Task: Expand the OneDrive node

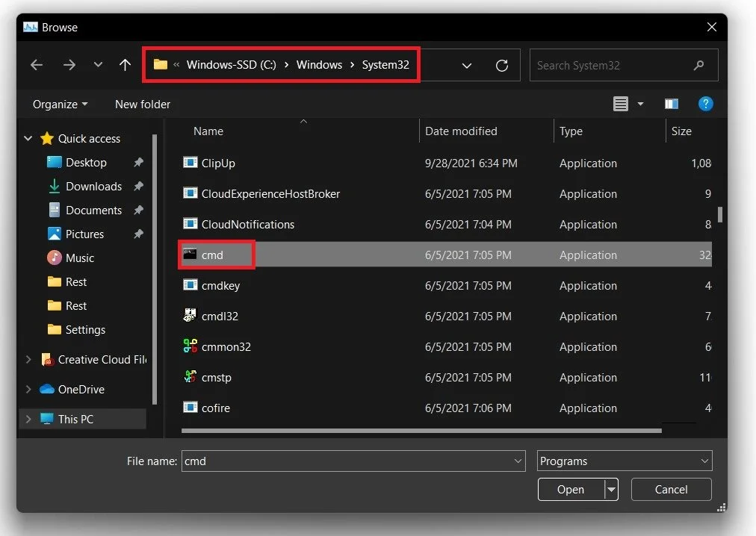Action: click(x=28, y=390)
